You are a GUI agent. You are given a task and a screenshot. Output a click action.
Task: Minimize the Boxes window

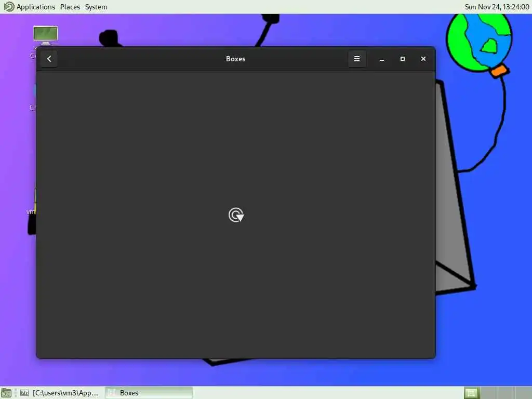[382, 59]
